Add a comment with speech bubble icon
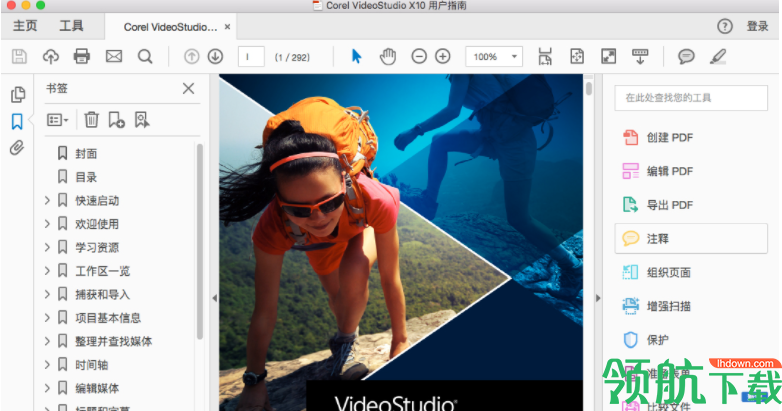 (686, 56)
